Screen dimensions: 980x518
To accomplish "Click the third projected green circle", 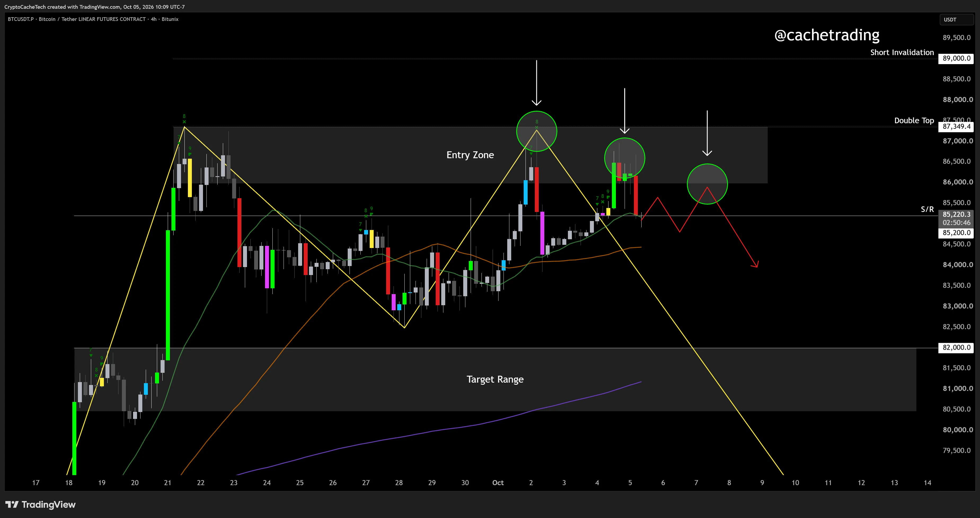I will [707, 184].
